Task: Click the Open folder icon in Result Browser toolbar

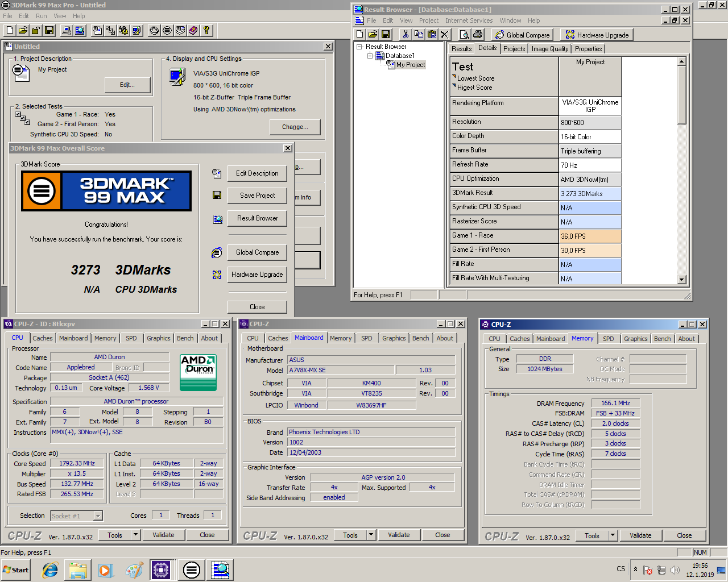Action: [x=373, y=35]
